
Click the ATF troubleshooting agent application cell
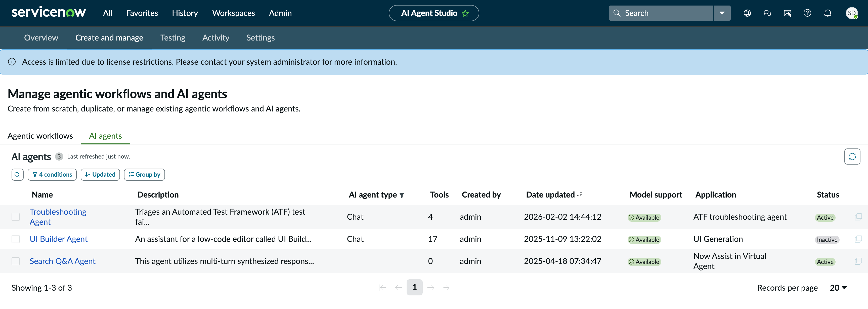click(740, 217)
